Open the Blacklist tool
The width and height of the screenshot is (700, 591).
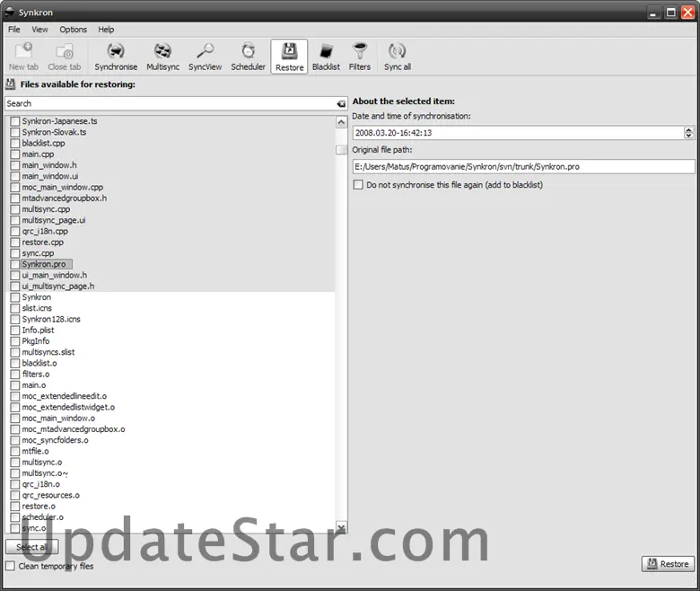pos(326,57)
